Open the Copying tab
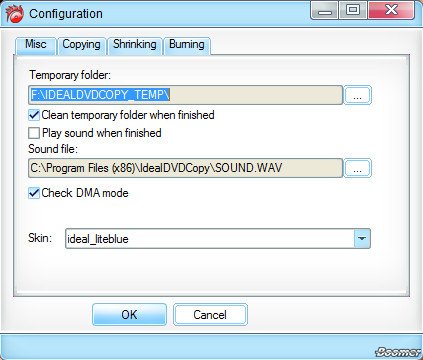The image size is (423, 360). 81,46
